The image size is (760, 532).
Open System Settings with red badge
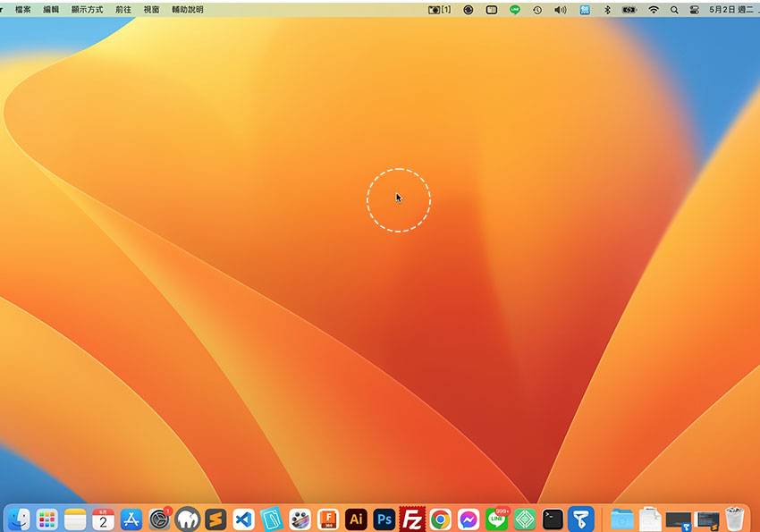point(159,519)
